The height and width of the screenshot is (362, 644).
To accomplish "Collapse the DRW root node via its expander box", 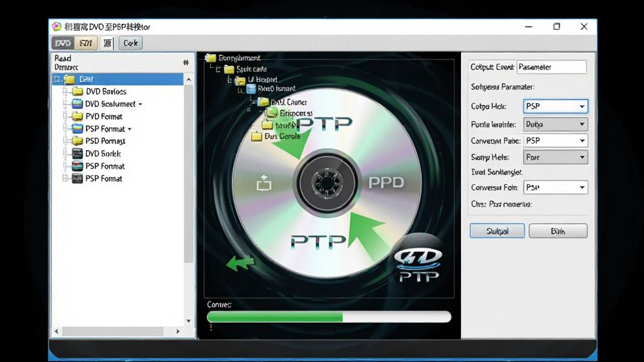I will [57, 79].
